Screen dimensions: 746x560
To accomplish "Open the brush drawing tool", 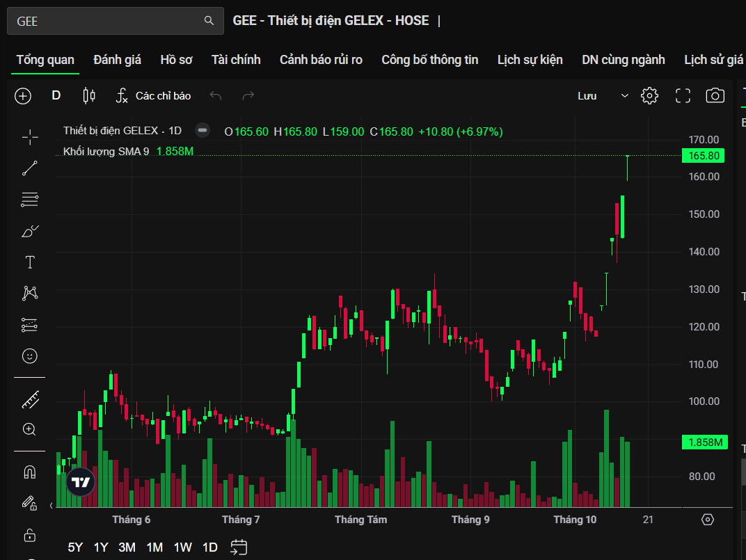I will point(30,231).
